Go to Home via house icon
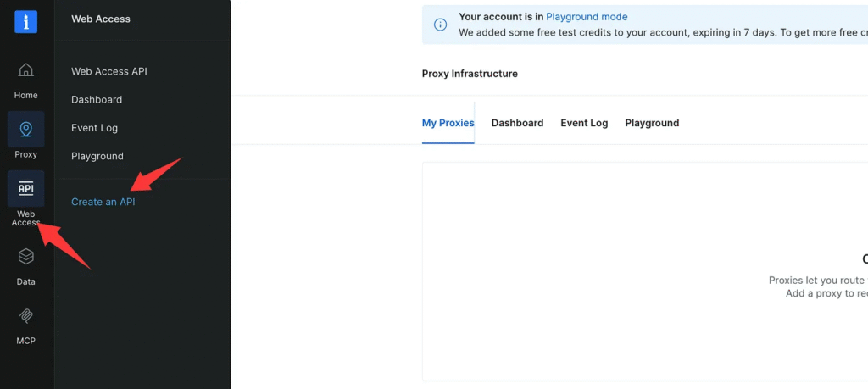Screen dimensions: 868x389 pos(26,70)
